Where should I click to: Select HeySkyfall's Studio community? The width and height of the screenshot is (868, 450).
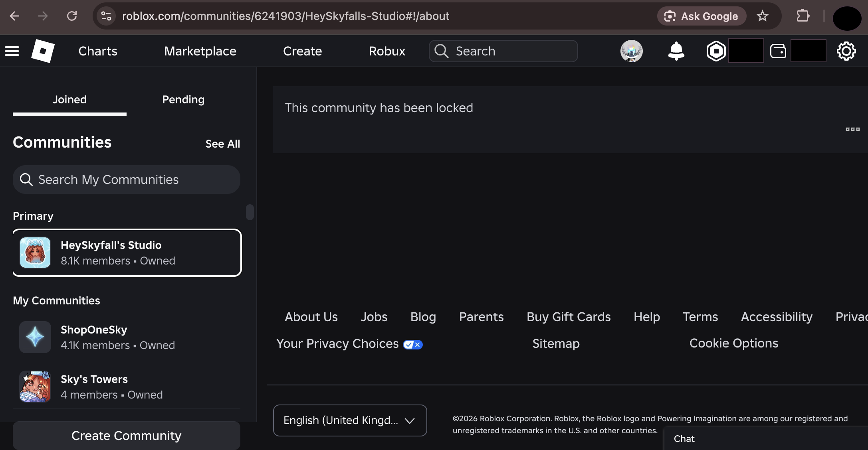(x=127, y=253)
